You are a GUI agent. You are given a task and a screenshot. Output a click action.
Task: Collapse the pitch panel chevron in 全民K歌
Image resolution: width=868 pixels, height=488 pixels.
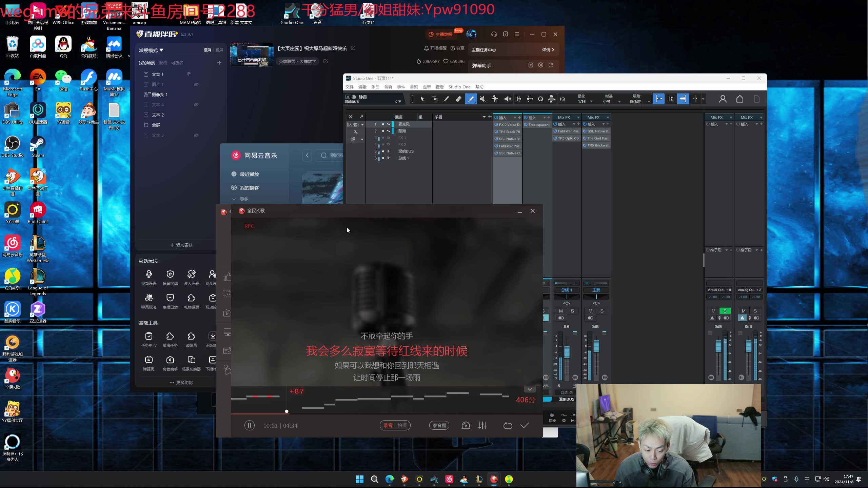tap(530, 389)
